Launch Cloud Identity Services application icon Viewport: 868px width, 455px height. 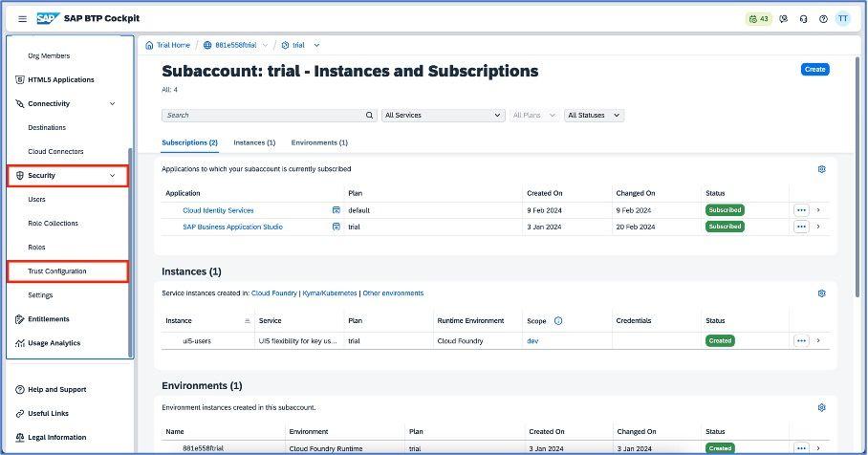[336, 210]
